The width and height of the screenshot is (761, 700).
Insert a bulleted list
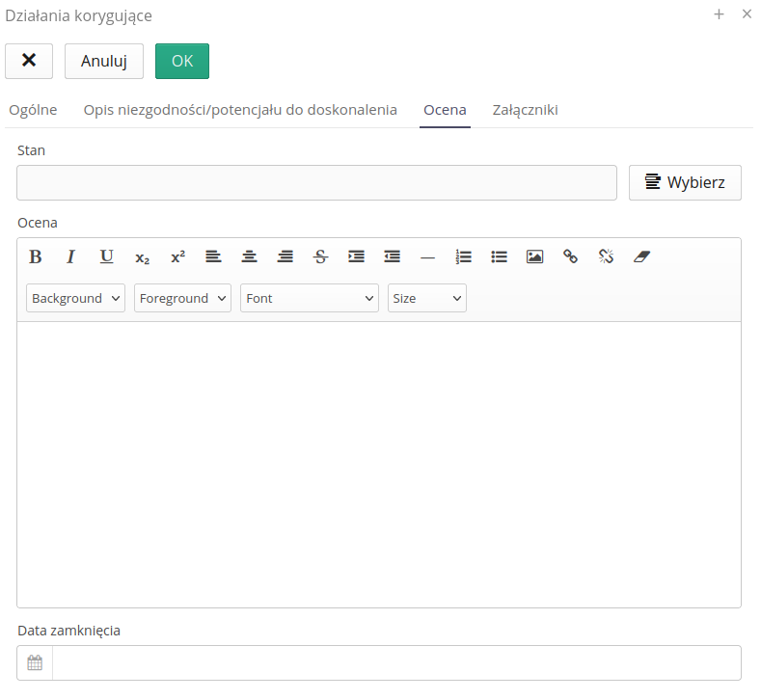pos(499,256)
